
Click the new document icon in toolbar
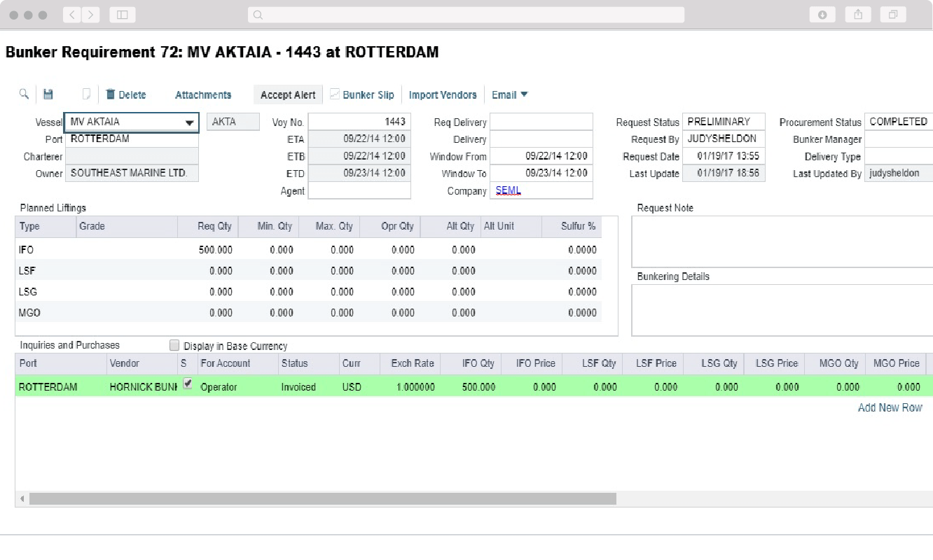pyautogui.click(x=87, y=94)
